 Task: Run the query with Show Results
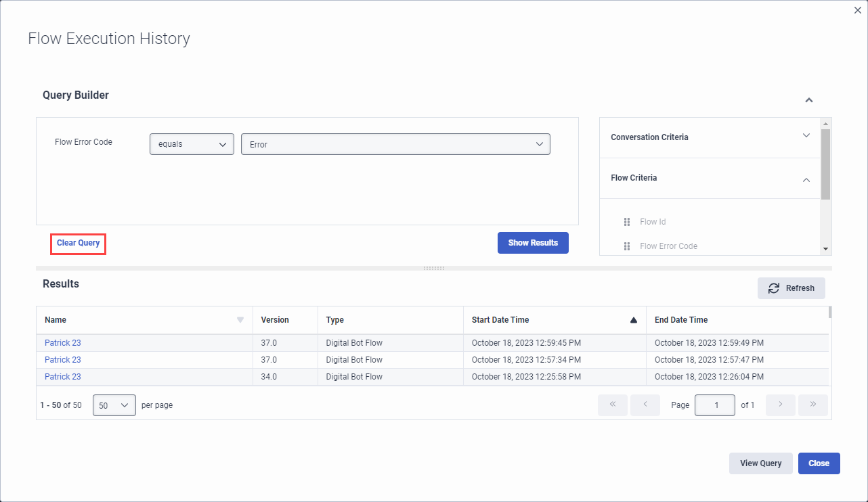click(x=533, y=242)
